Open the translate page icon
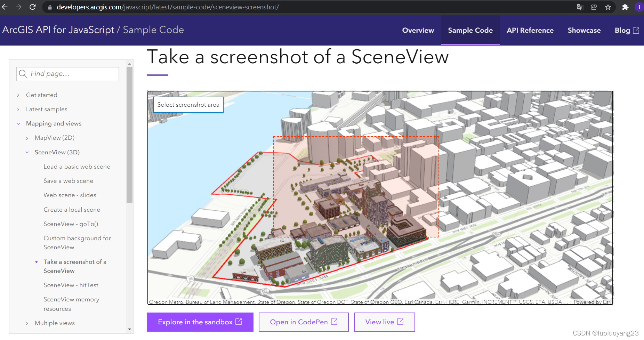The image size is (644, 340). tap(580, 7)
